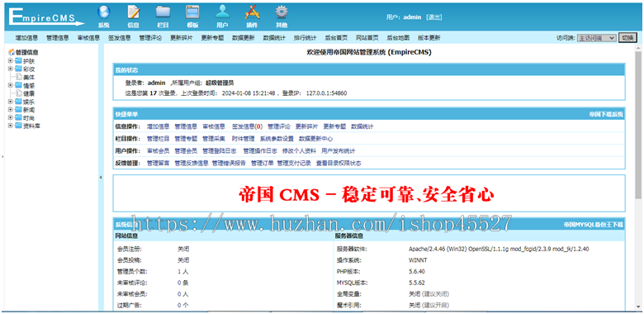Viewport: 644px width, 314px height.
Task: Click 管理专题 in the 栏目操作 row
Action: click(186, 139)
